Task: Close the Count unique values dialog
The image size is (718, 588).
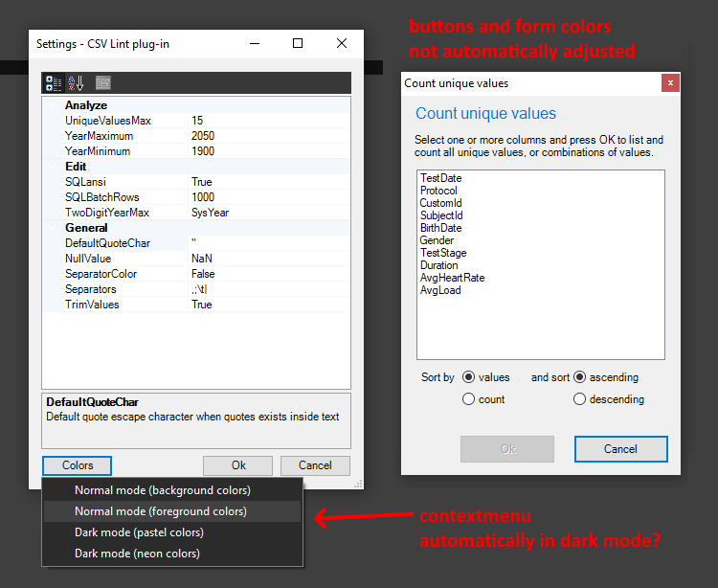Action: coord(670,83)
